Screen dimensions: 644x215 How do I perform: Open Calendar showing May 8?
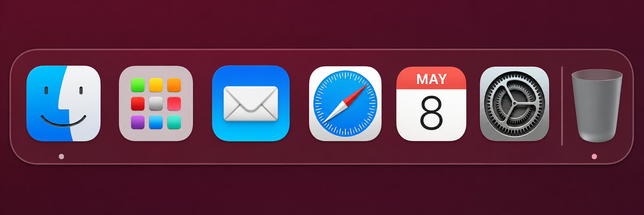click(x=431, y=104)
